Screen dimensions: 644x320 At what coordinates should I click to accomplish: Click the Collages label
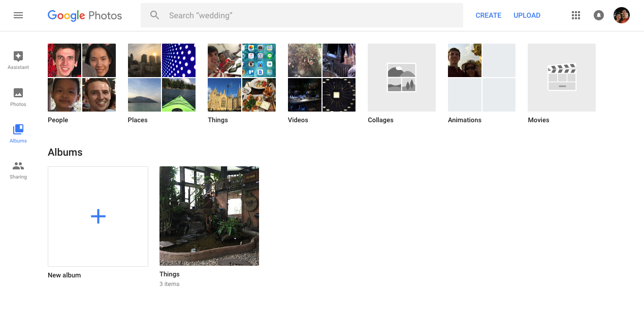click(x=381, y=120)
